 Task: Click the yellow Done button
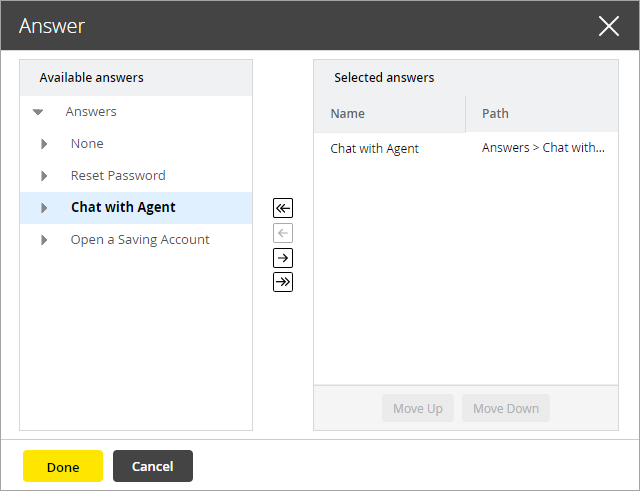(63, 466)
